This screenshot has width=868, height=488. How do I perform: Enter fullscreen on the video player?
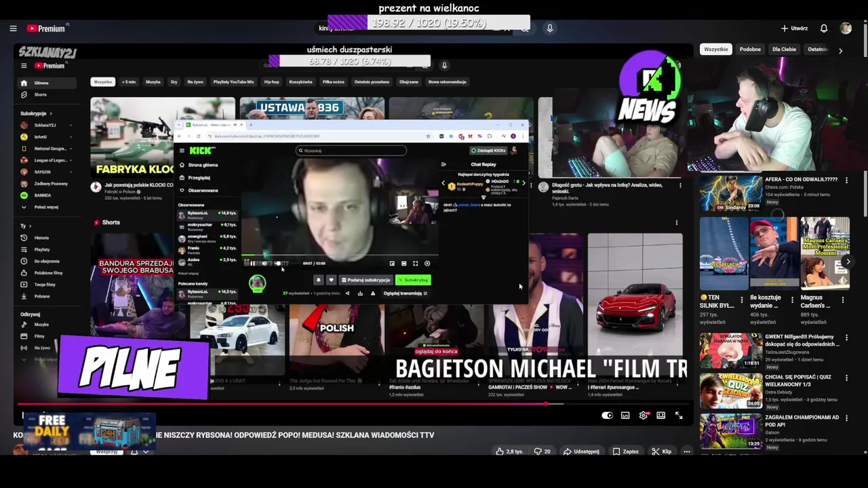(x=679, y=415)
